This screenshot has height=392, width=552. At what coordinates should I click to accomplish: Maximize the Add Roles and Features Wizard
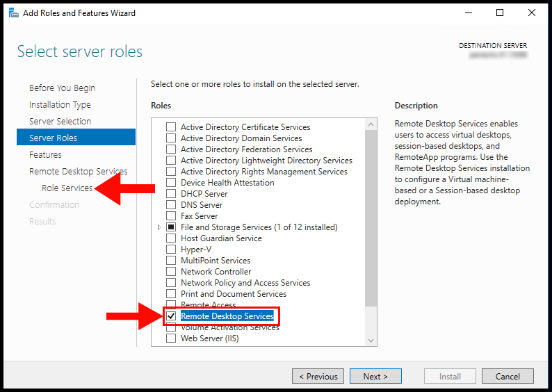(500, 13)
